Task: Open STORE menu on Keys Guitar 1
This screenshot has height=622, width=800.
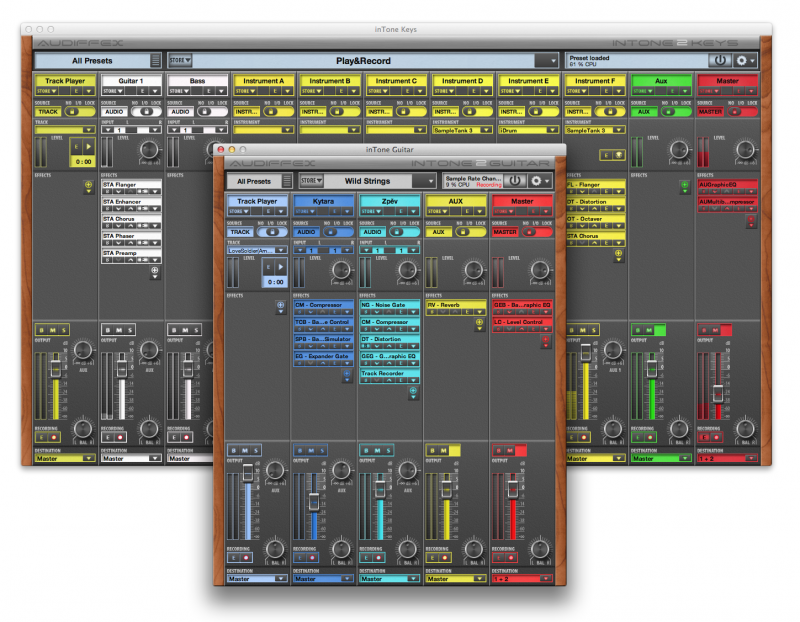Action: click(x=113, y=91)
